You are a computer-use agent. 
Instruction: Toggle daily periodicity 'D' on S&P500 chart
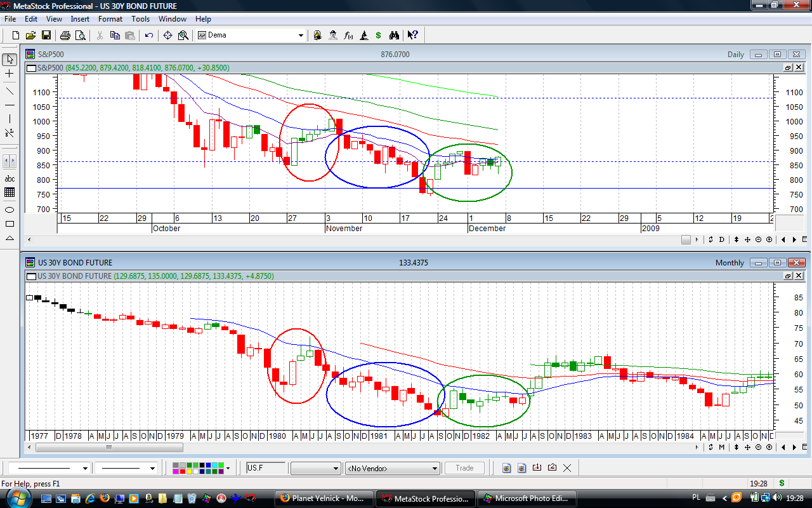click(722, 239)
